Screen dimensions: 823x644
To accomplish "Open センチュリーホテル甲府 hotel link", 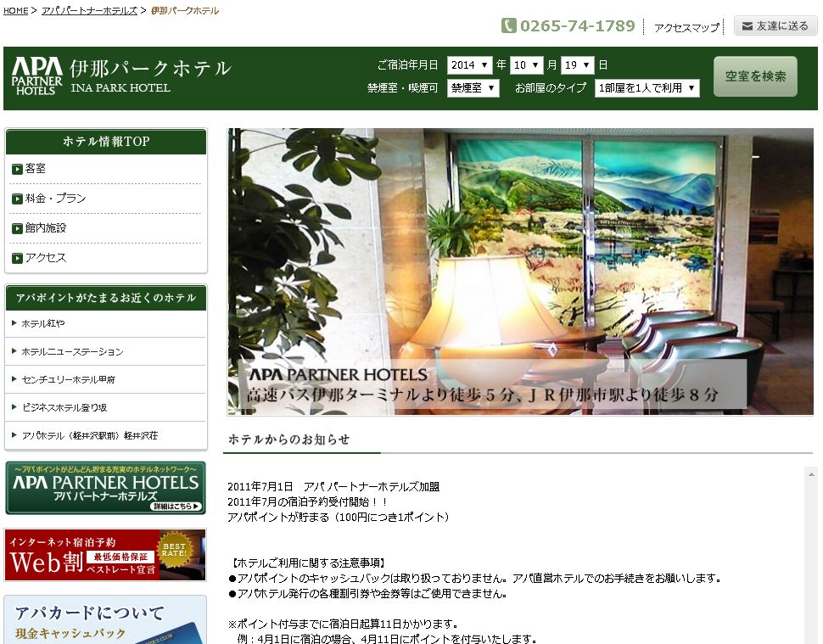I will (68, 380).
